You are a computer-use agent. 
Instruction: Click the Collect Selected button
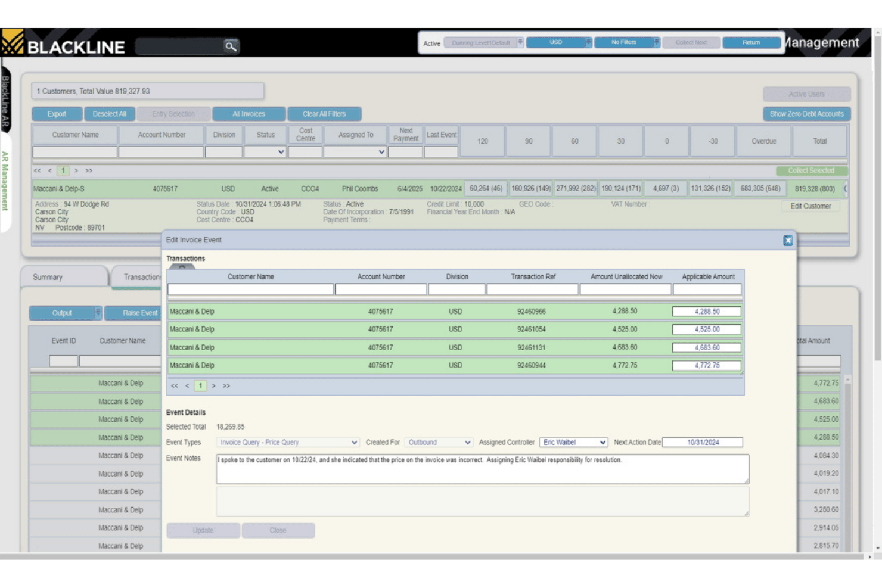[x=811, y=170]
